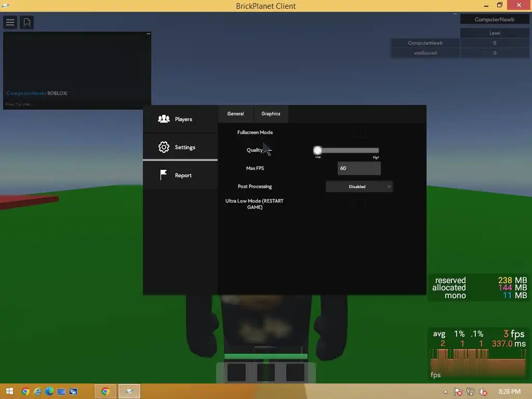Switch to the General tab
Viewport: 532px width, 399px height.
(235, 114)
